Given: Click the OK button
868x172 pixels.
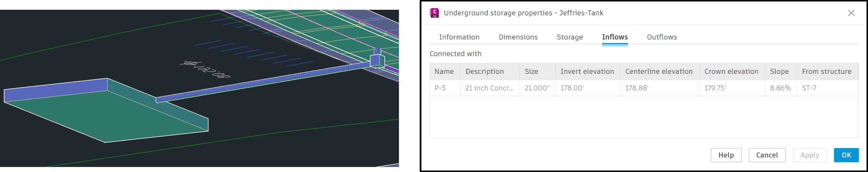Looking at the screenshot, I should coord(846,155).
